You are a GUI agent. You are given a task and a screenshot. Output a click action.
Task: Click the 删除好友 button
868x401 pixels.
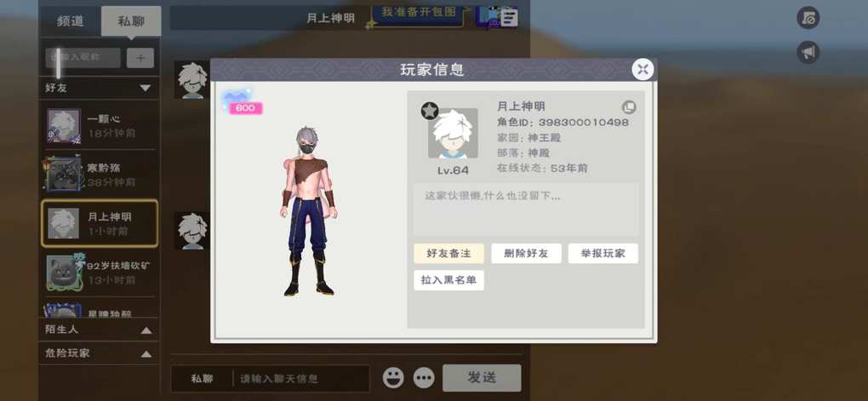click(526, 254)
